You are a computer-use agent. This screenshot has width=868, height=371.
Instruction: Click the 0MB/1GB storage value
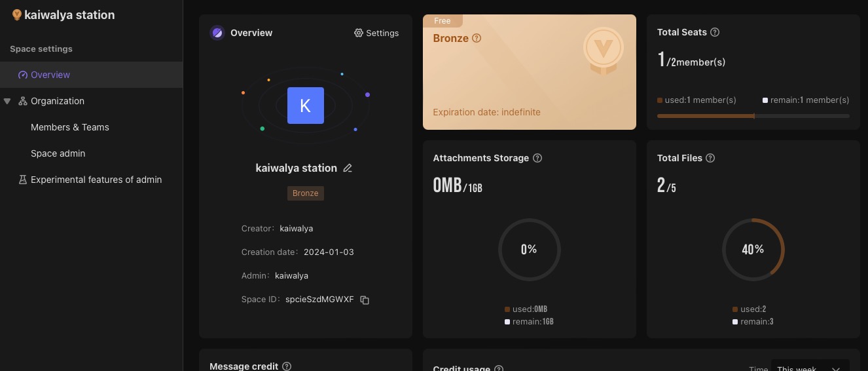(458, 185)
